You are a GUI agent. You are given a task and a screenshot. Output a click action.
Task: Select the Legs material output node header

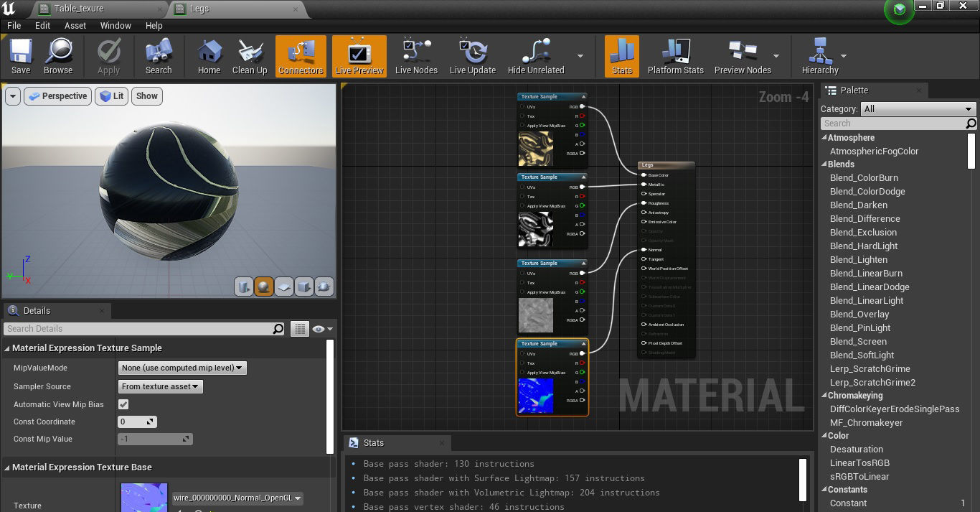[666, 165]
